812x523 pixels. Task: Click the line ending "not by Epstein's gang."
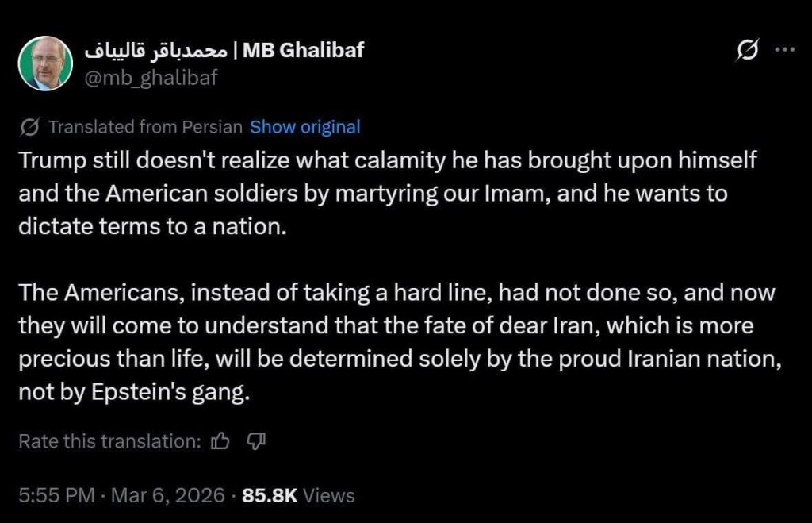tap(134, 393)
